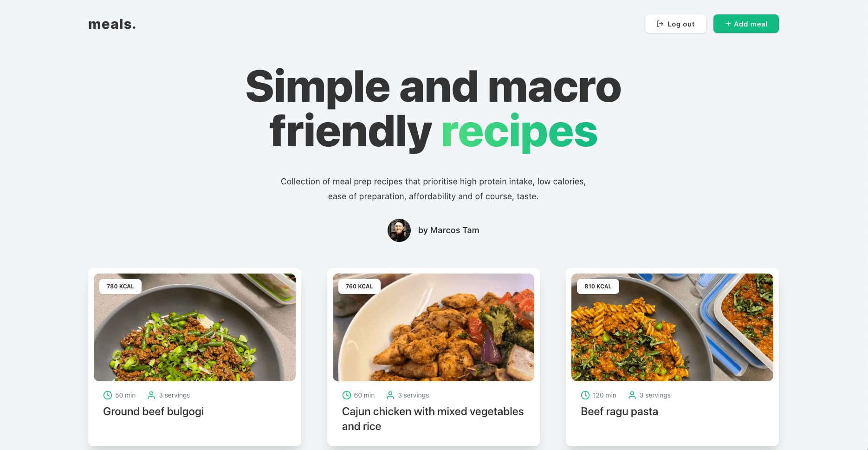This screenshot has width=868, height=450.
Task: Click the clock icon next to 60 min
Action: coord(347,395)
